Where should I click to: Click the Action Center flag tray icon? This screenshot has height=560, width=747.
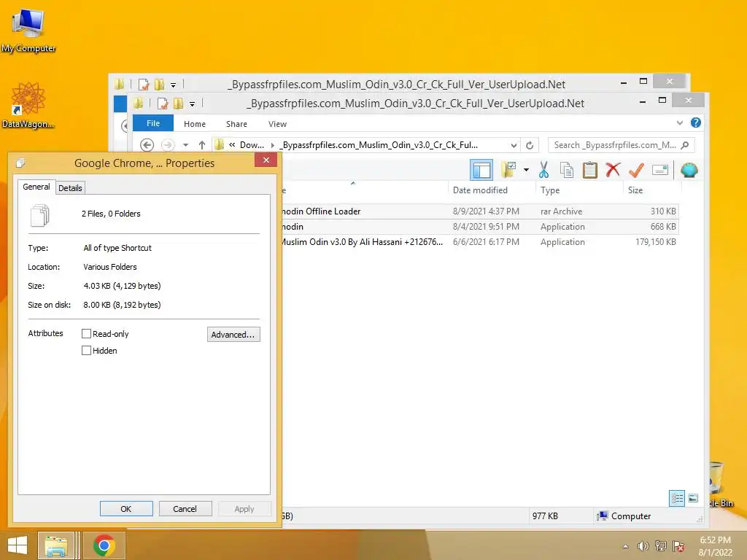click(678, 546)
